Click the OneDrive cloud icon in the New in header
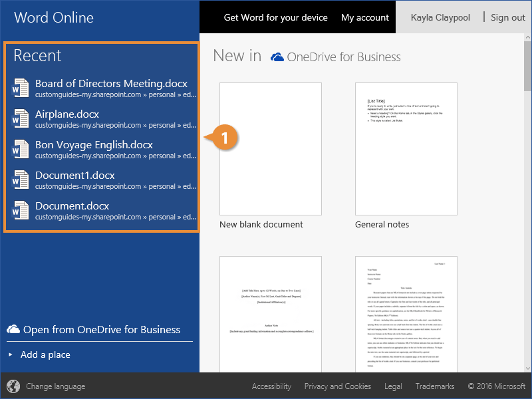Screen dimensions: 532x399 click(x=277, y=57)
